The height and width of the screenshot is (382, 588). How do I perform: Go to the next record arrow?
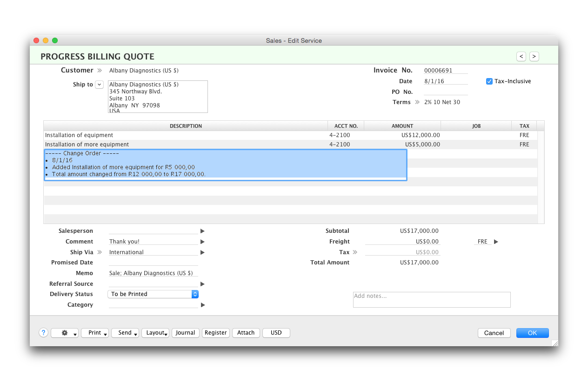534,56
